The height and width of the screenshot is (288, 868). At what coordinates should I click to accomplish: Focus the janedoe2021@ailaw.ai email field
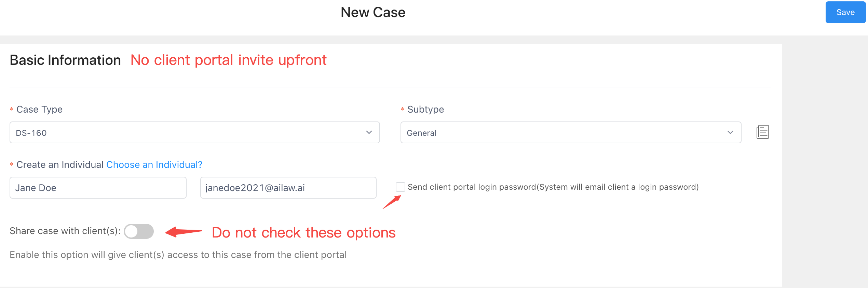[288, 188]
